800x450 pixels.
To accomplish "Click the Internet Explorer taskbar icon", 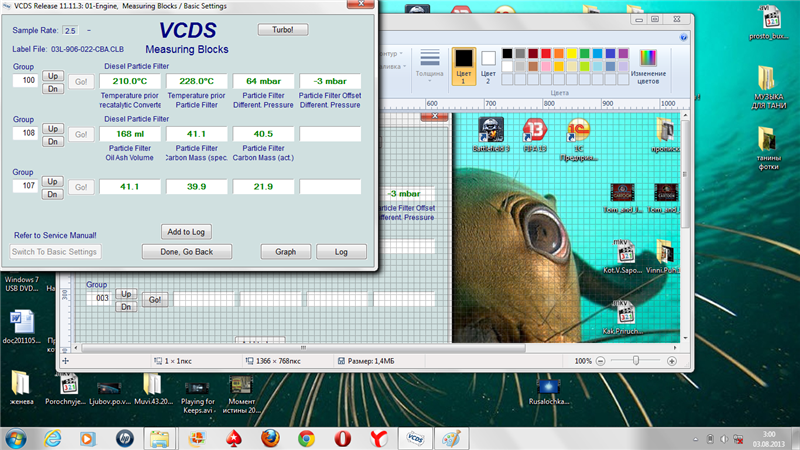I will coord(51,437).
